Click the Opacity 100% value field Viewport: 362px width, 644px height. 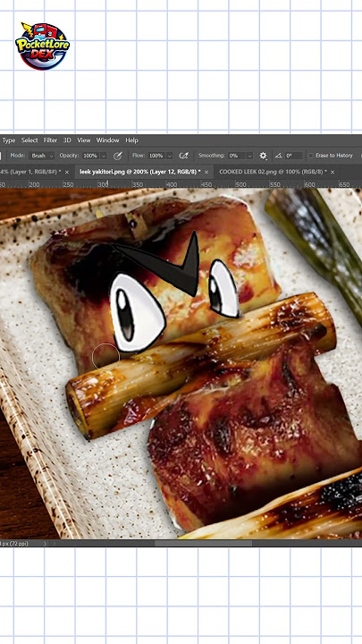(x=90, y=156)
